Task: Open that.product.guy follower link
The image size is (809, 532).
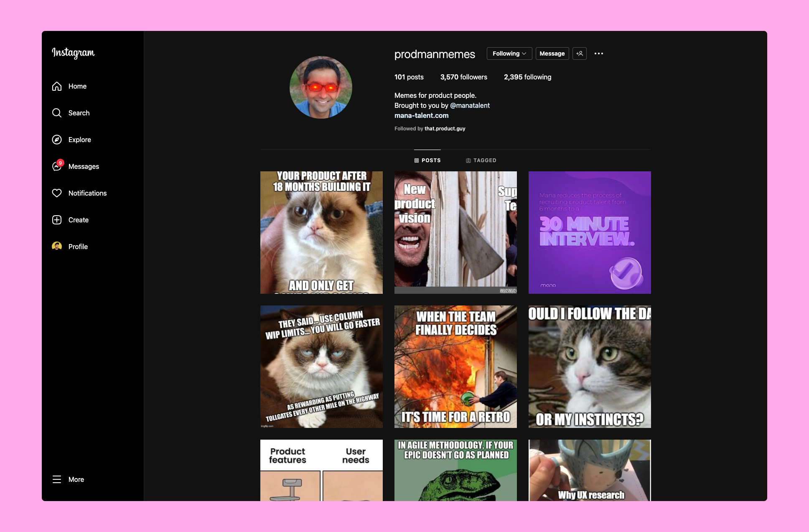Action: (x=445, y=129)
